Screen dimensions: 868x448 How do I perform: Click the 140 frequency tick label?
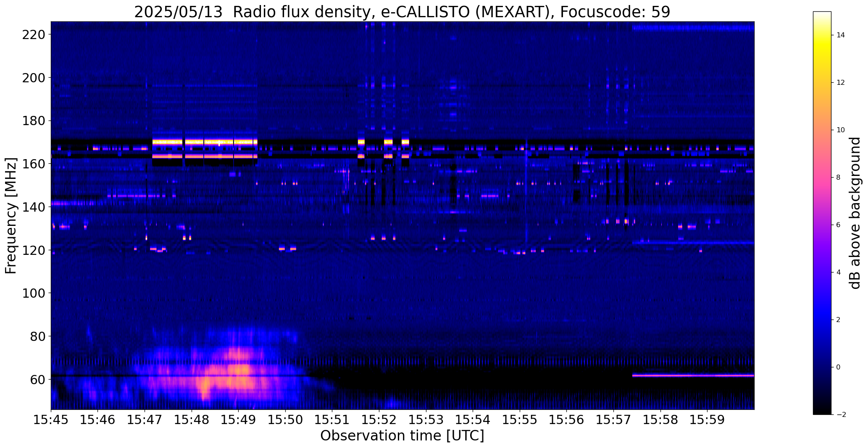(34, 207)
